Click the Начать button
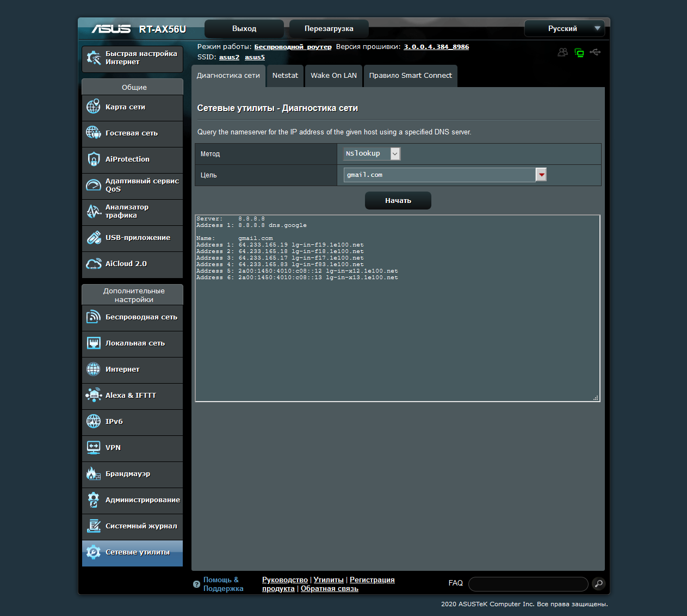 coord(398,200)
